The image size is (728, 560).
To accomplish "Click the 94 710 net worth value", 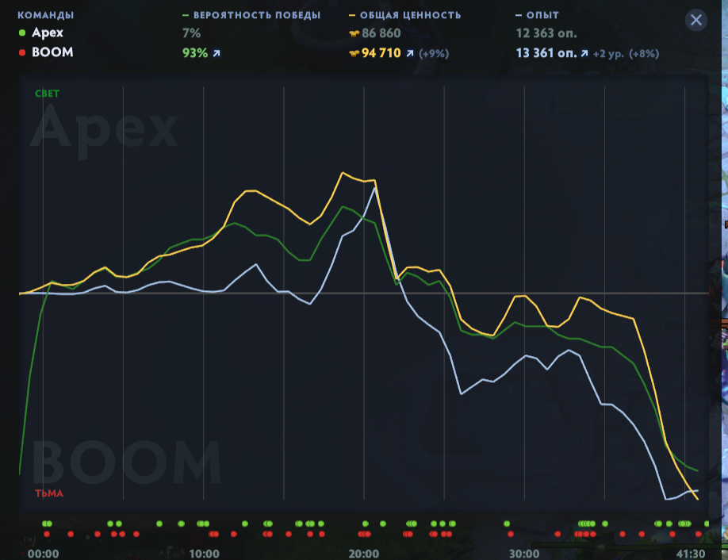I will point(381,53).
